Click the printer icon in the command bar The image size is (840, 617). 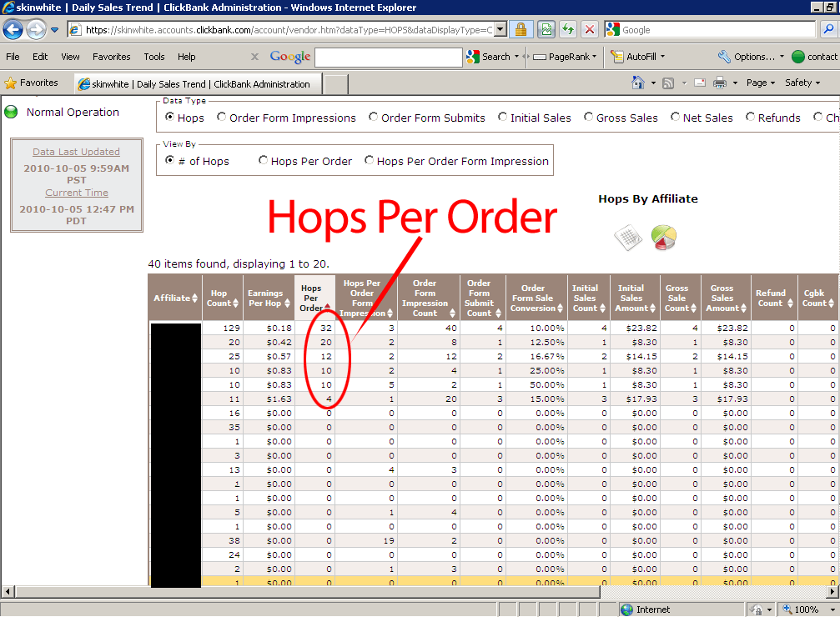click(720, 83)
